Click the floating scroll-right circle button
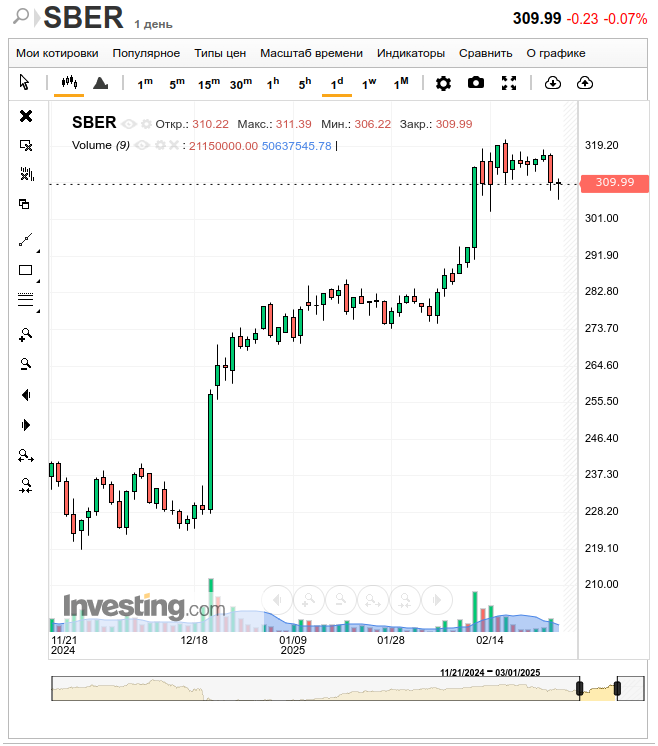658x746 pixels. pyautogui.click(x=437, y=600)
